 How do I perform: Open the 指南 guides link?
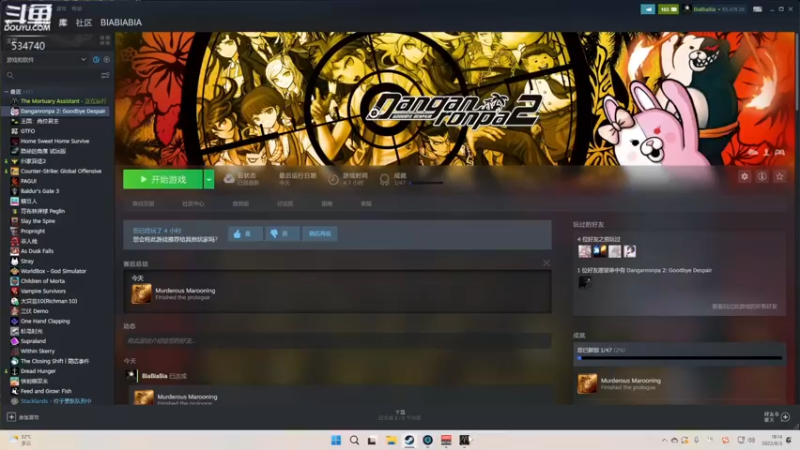pos(327,204)
